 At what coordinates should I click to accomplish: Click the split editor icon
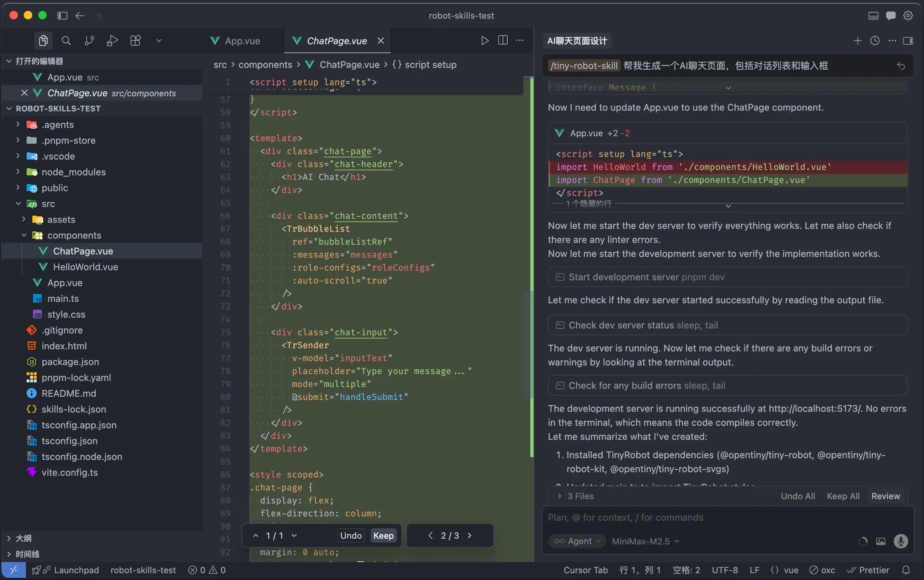pos(503,40)
